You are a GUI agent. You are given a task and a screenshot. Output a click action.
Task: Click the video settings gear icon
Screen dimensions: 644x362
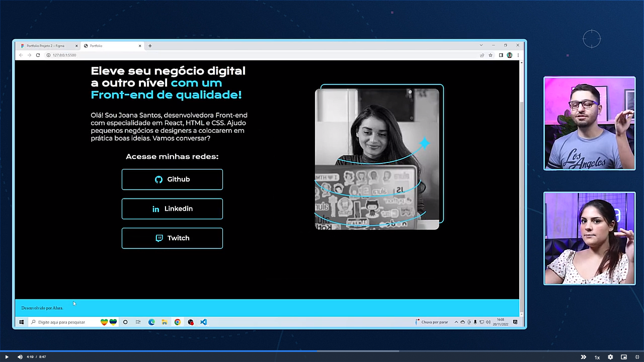point(609,357)
